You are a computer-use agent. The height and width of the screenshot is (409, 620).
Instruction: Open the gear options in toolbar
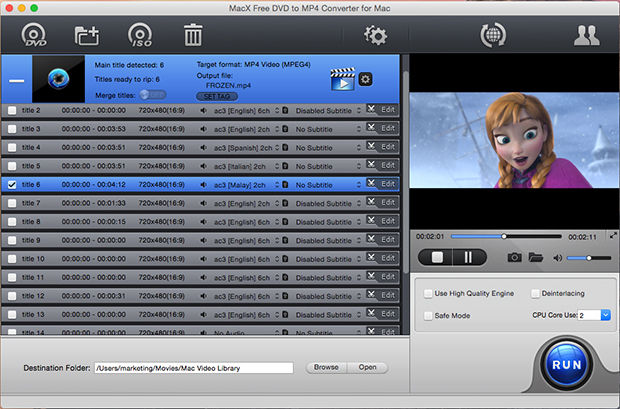(x=375, y=35)
